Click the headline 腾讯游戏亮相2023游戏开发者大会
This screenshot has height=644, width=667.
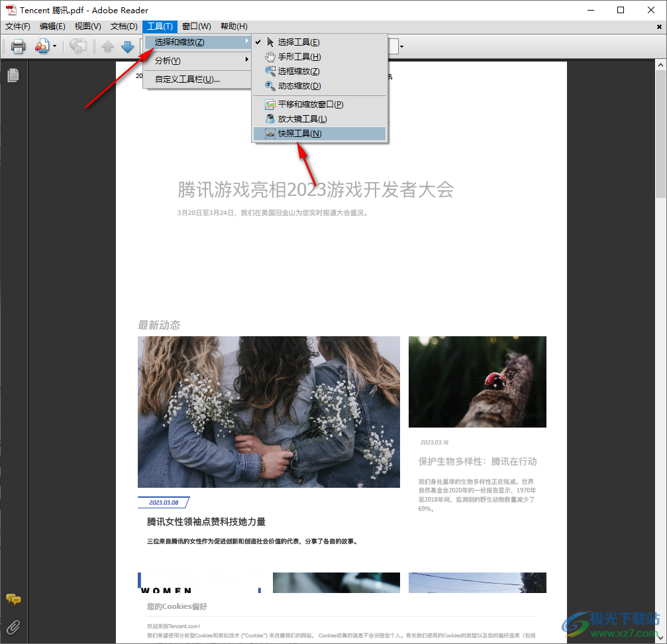pos(316,189)
